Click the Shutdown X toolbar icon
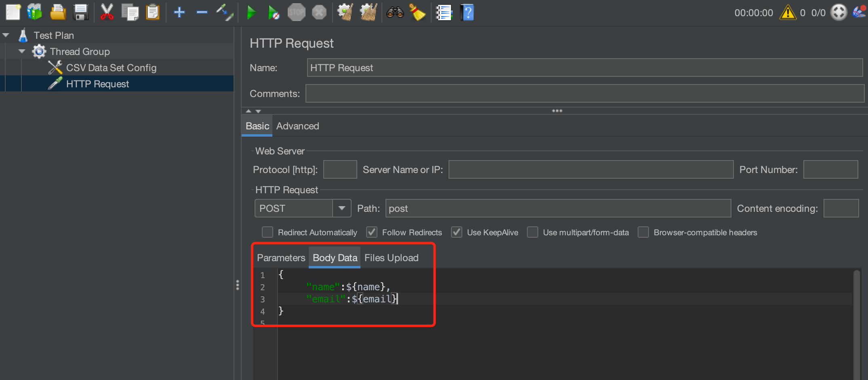868x380 pixels. pos(319,12)
